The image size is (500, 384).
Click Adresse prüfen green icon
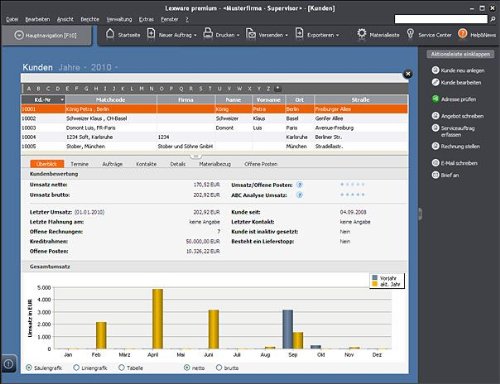(435, 99)
